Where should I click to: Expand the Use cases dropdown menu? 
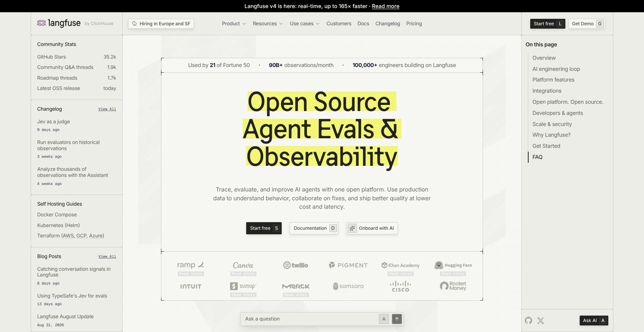pos(305,23)
